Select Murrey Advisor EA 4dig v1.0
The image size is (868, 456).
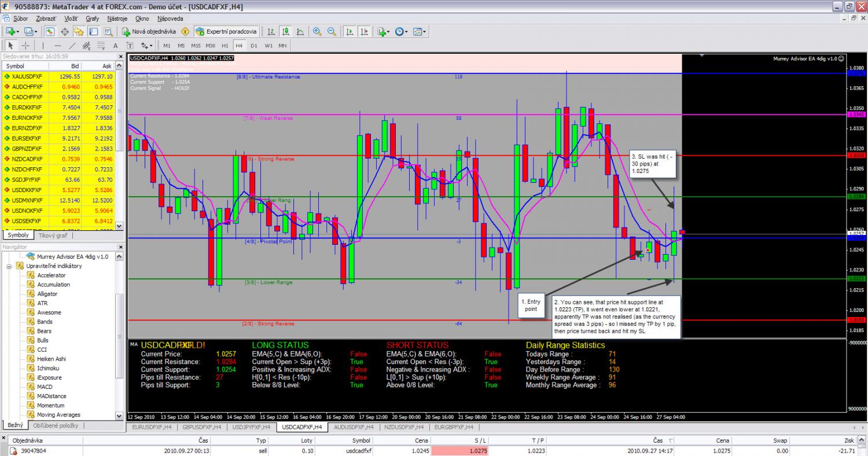coord(72,256)
